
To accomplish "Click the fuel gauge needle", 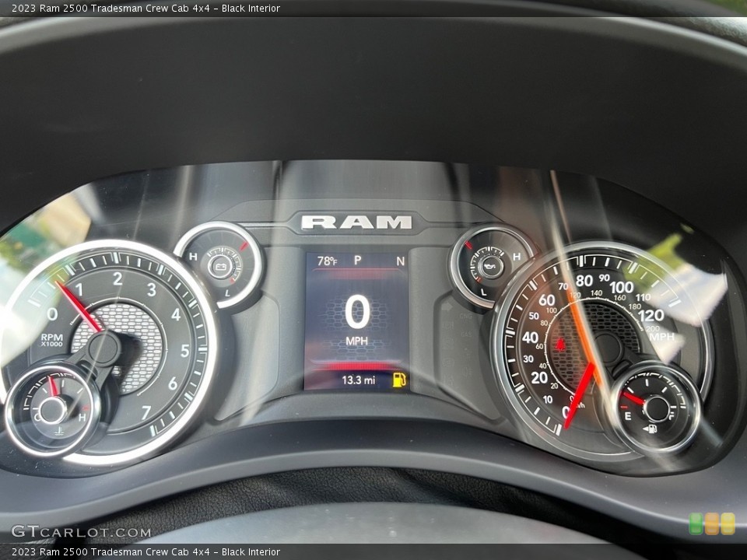I will pos(633,398).
